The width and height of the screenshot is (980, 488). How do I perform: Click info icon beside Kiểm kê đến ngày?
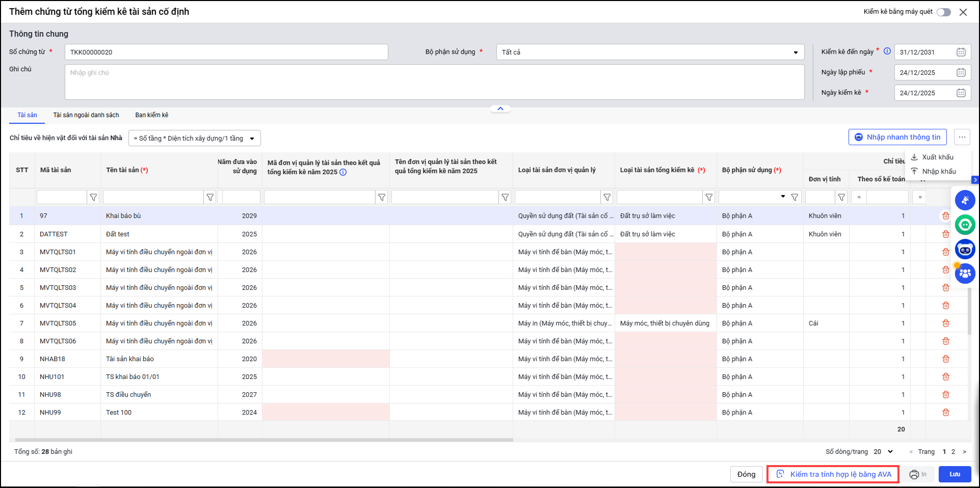pyautogui.click(x=887, y=51)
